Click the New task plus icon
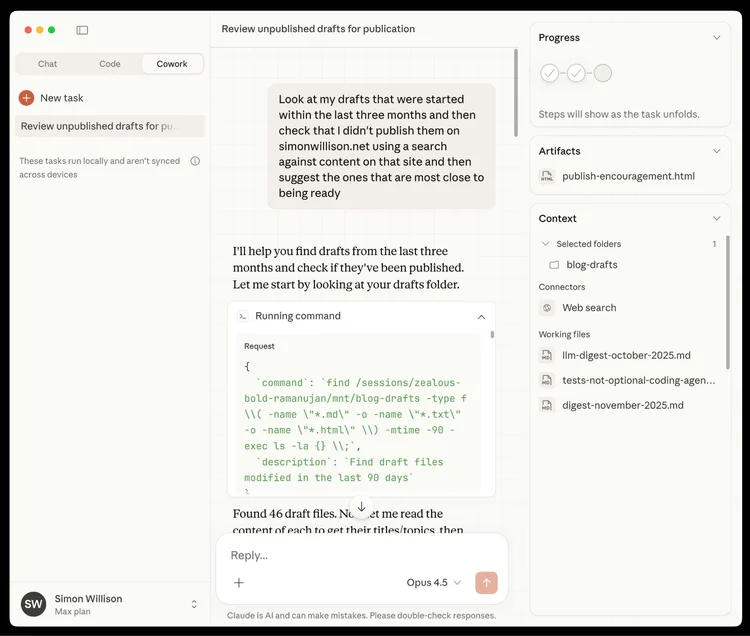Image resolution: width=750 pixels, height=636 pixels. pos(26,98)
